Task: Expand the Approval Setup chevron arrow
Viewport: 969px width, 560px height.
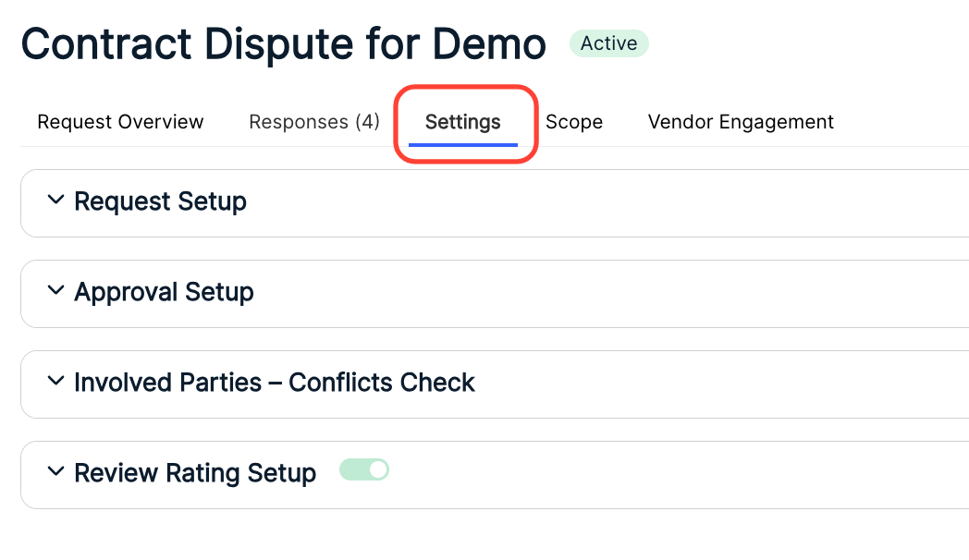Action: [55, 291]
